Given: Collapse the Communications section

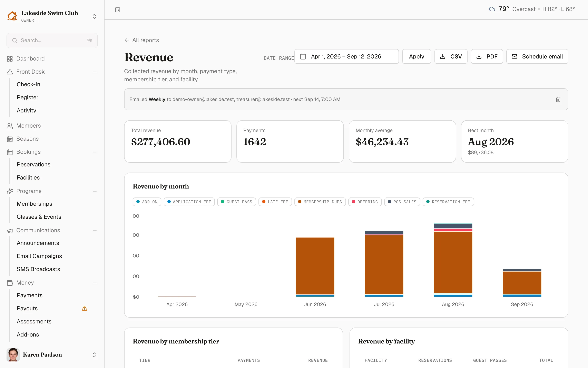Looking at the screenshot, I should pos(95,230).
